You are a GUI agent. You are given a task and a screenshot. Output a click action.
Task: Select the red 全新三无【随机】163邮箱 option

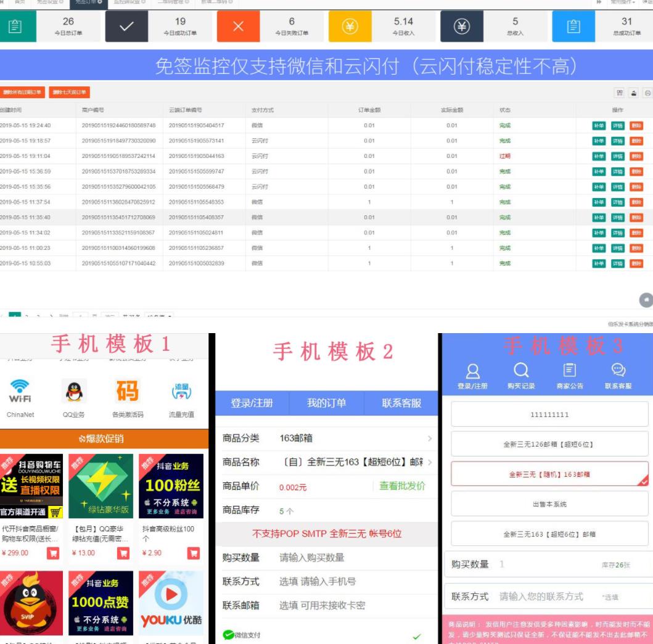coord(549,474)
